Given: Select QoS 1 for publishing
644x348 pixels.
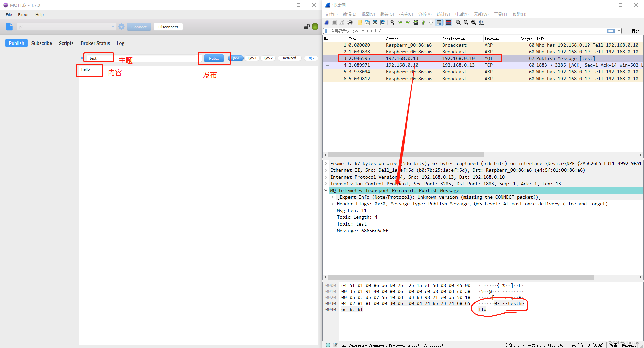Looking at the screenshot, I should (x=252, y=58).
